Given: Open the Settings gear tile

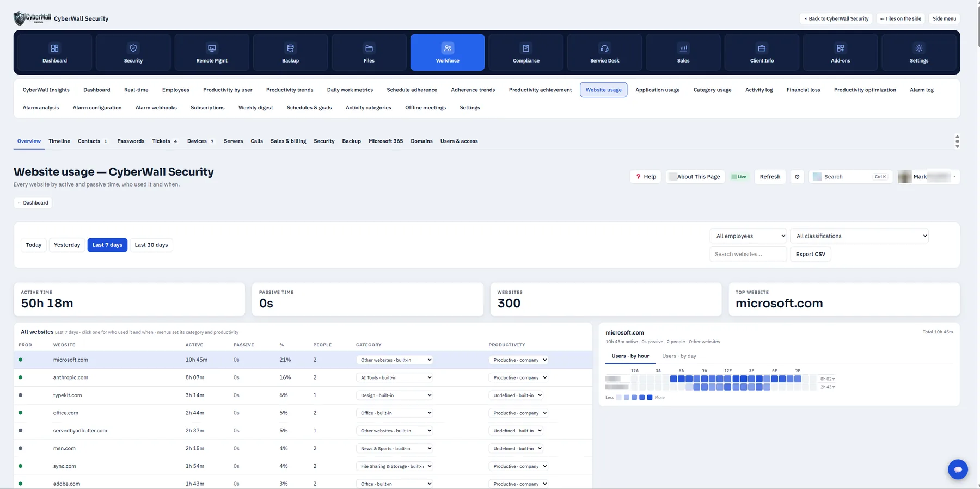Looking at the screenshot, I should coord(919,52).
